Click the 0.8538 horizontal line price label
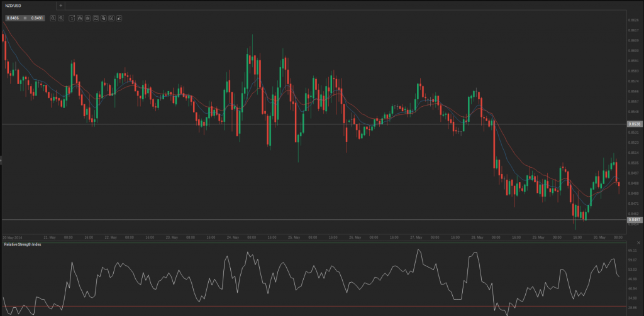The image size is (644, 316). (x=634, y=124)
